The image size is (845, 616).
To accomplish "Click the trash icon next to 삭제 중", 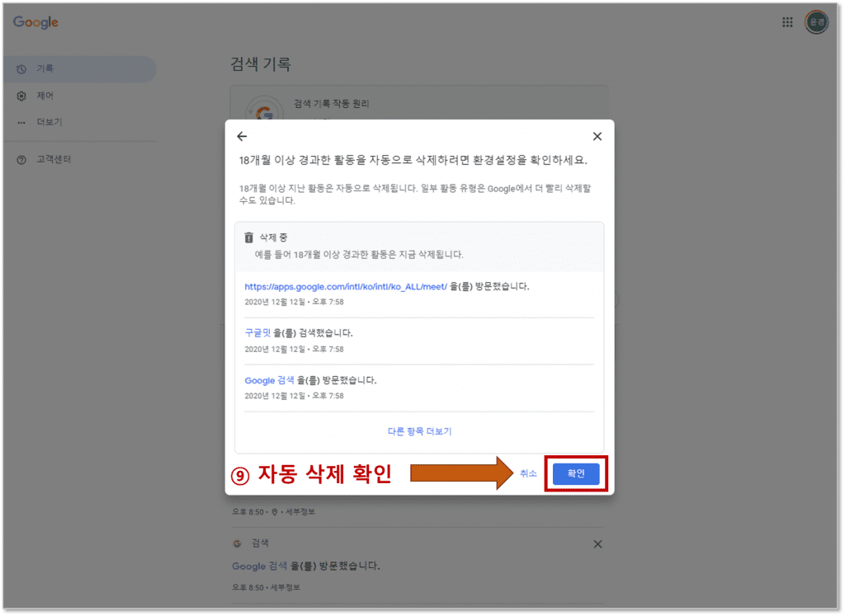I will click(x=248, y=237).
